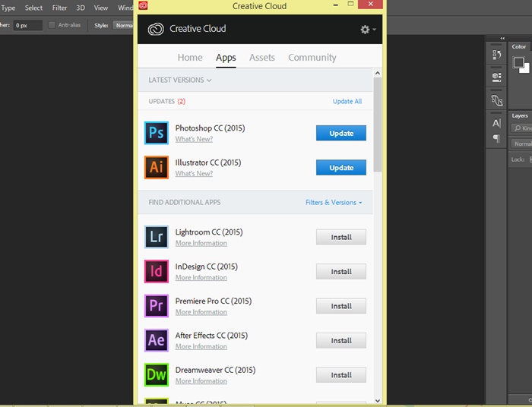This screenshot has height=407, width=532.
Task: Open InDesign More Information link
Action: (201, 278)
